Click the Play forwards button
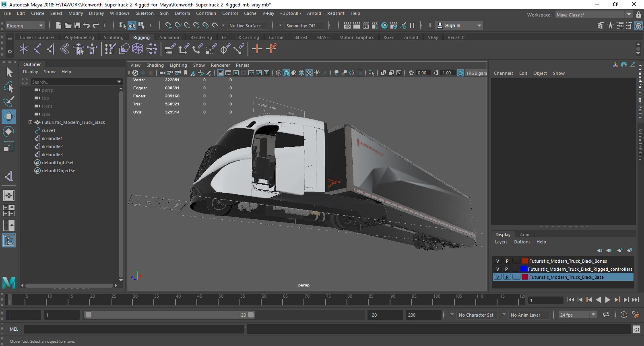Viewport: 644px width, 346px height. tap(607, 300)
